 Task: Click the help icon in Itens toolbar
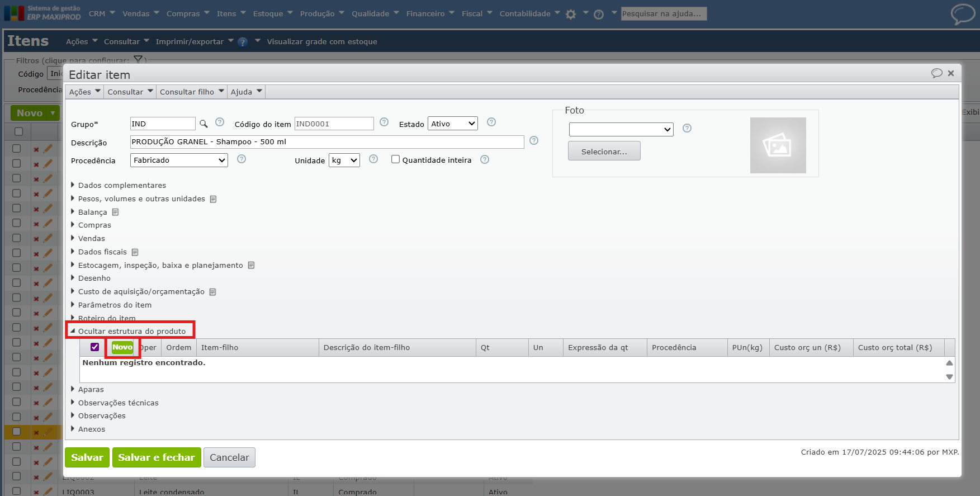click(x=243, y=42)
